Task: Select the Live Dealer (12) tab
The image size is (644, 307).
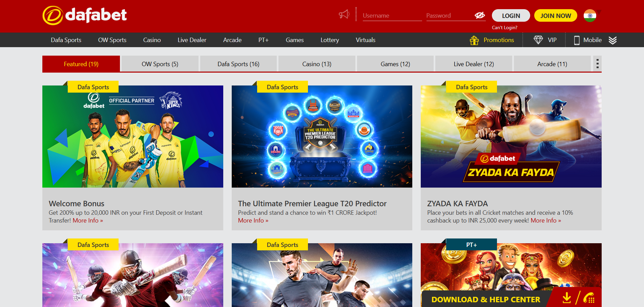Action: pos(474,64)
